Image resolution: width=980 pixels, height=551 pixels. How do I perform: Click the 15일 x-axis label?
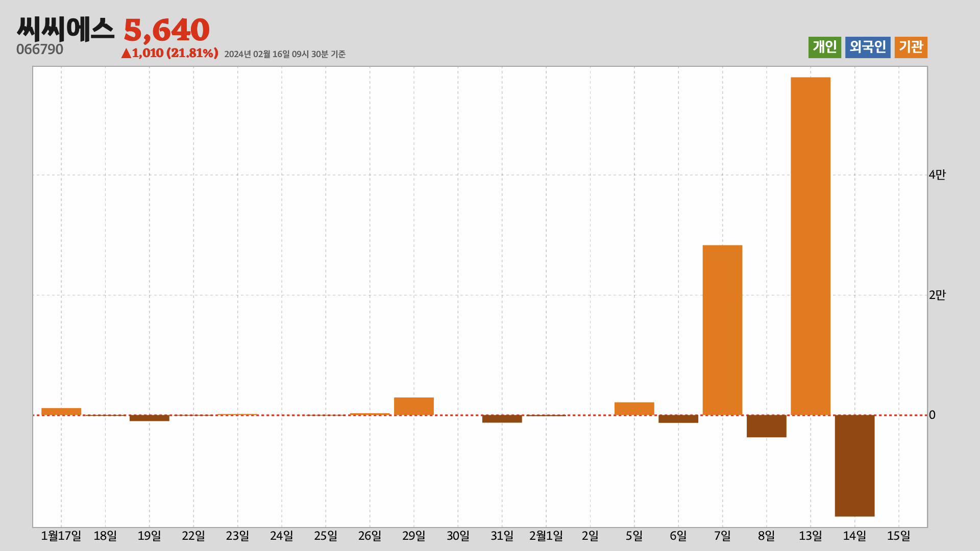899,536
